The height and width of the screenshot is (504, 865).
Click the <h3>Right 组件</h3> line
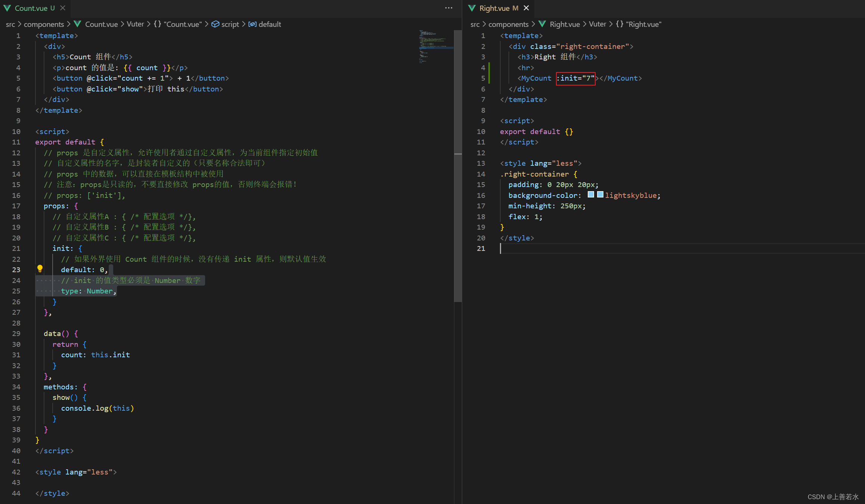557,57
